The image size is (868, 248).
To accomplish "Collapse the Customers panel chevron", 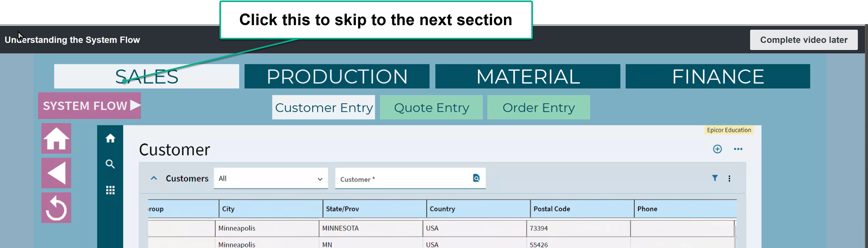I will click(x=154, y=178).
